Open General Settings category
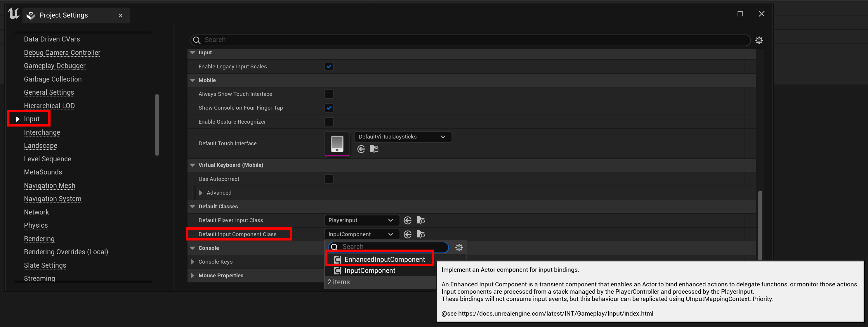The image size is (868, 327). click(49, 92)
